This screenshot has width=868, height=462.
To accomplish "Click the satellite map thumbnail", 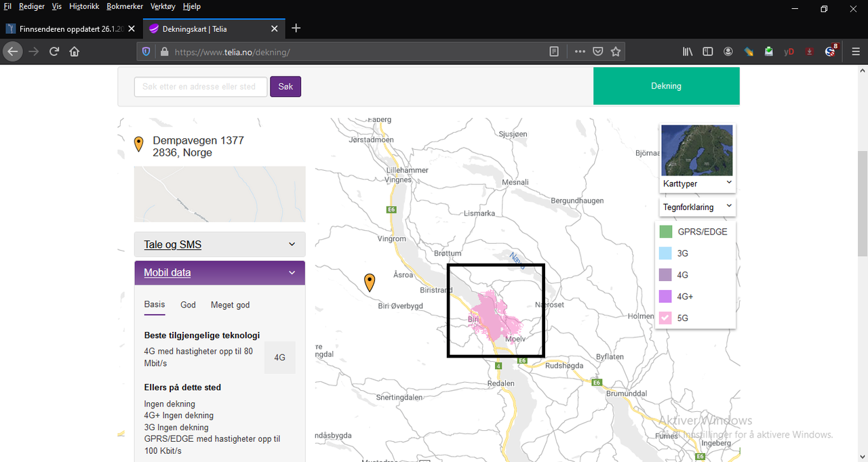I will 697,150.
